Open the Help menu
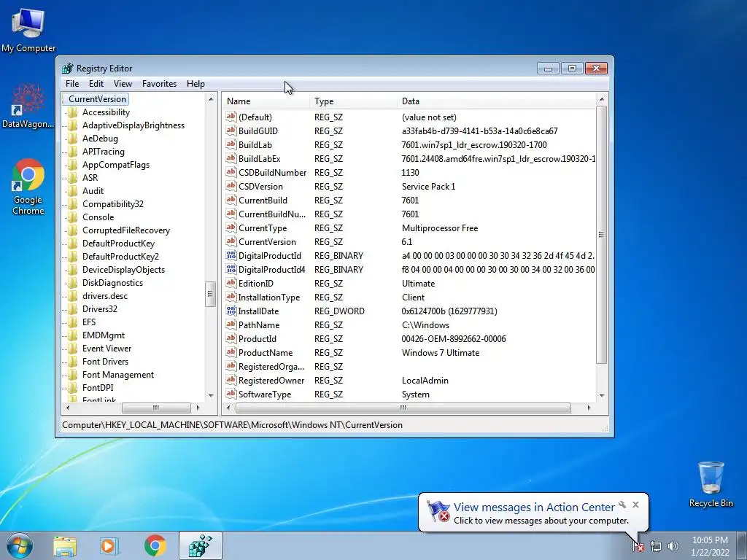The height and width of the screenshot is (560, 747). [x=196, y=84]
